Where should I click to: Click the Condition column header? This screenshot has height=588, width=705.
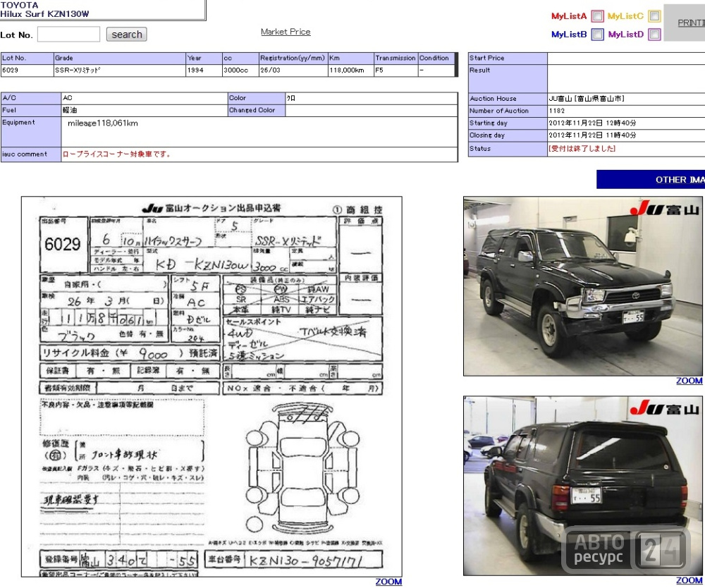(x=436, y=58)
